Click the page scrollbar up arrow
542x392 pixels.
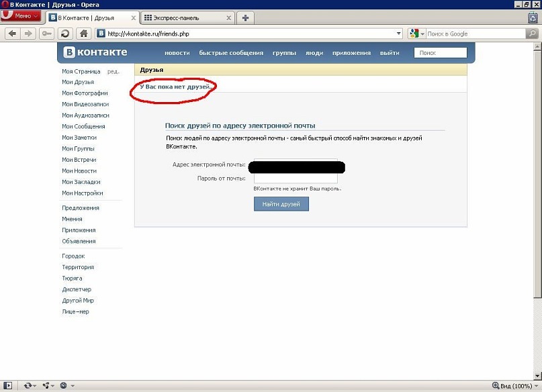coord(537,46)
